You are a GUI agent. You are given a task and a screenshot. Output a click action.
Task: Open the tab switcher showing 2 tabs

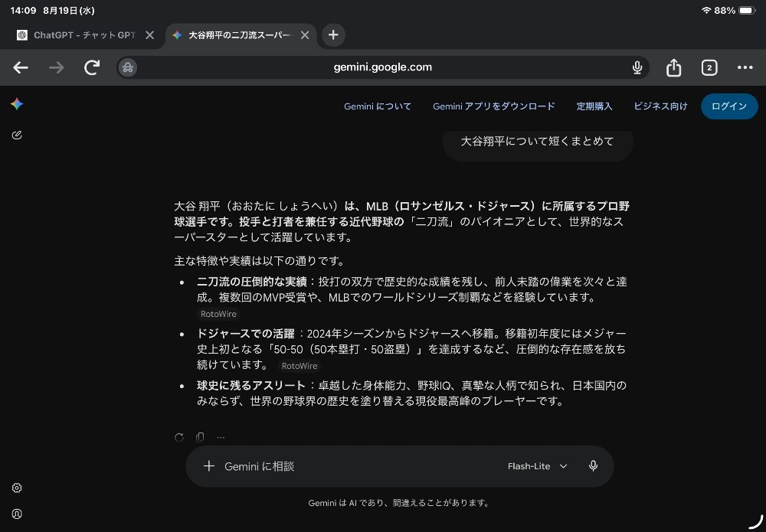tap(709, 67)
